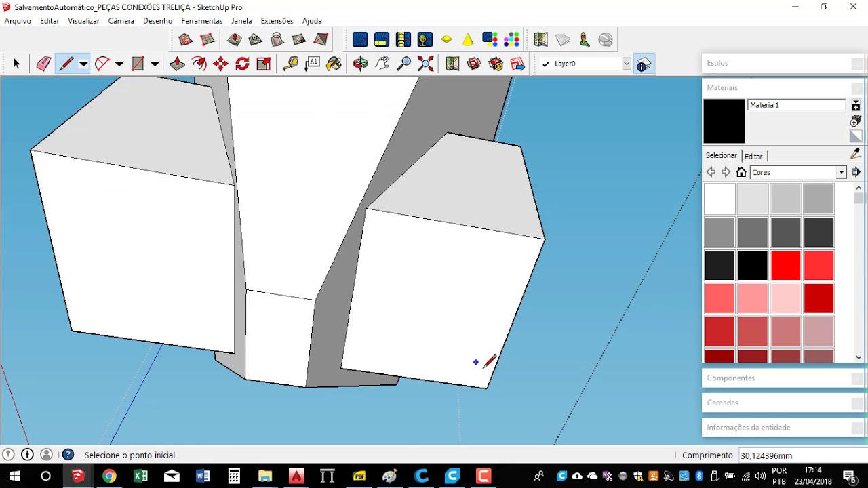The height and width of the screenshot is (488, 868).
Task: Open the Ferramentas menu
Action: pos(202,21)
